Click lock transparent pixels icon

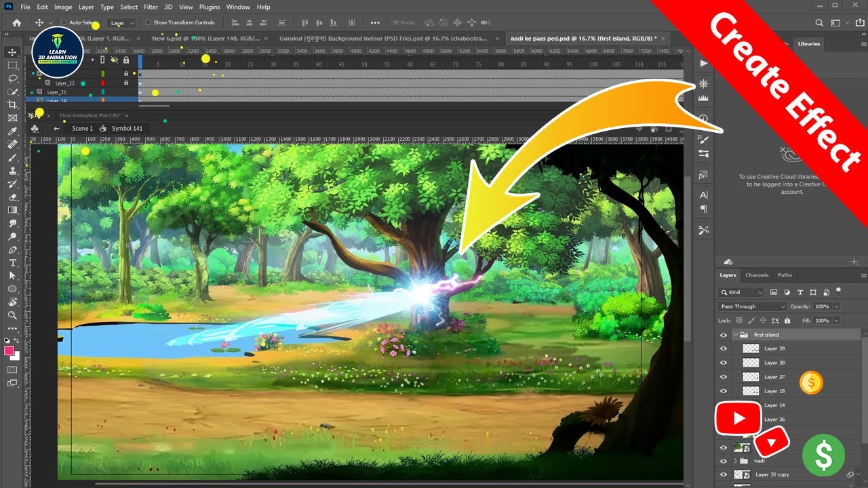pos(739,321)
